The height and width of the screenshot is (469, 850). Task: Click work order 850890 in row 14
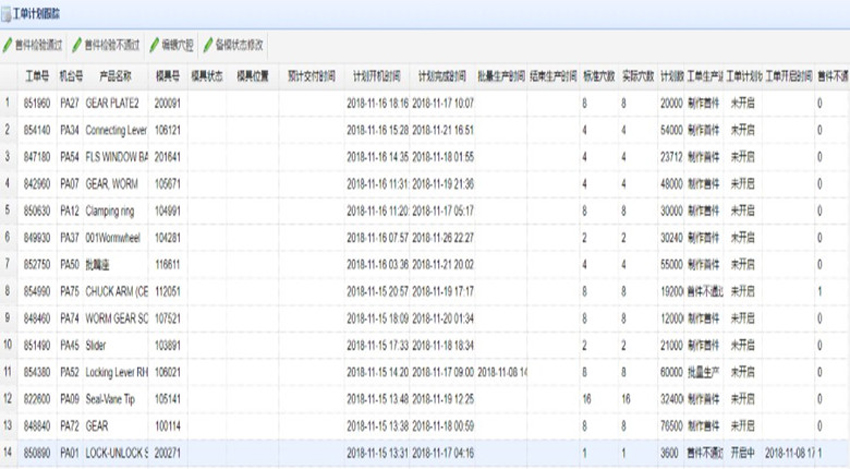coord(38,452)
